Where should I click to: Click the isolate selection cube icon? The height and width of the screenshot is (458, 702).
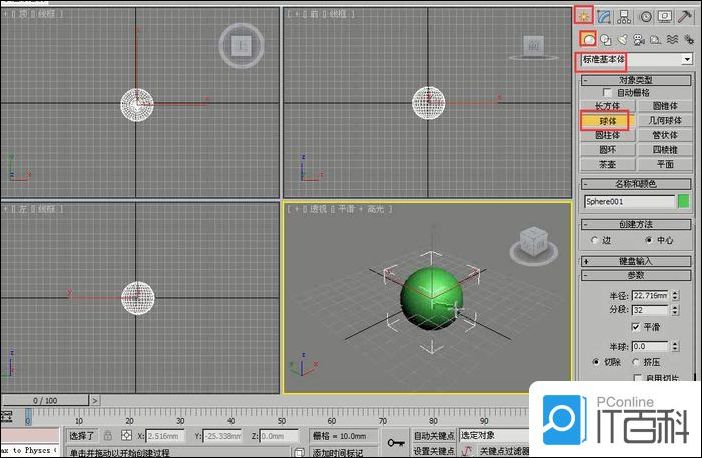click(x=300, y=452)
